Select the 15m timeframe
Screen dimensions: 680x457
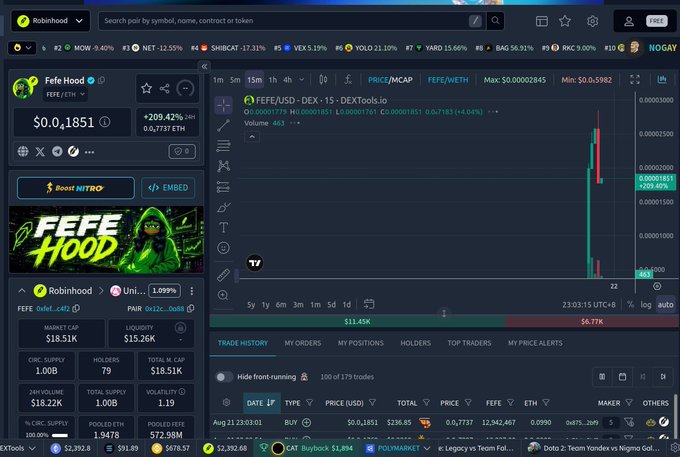[255, 80]
